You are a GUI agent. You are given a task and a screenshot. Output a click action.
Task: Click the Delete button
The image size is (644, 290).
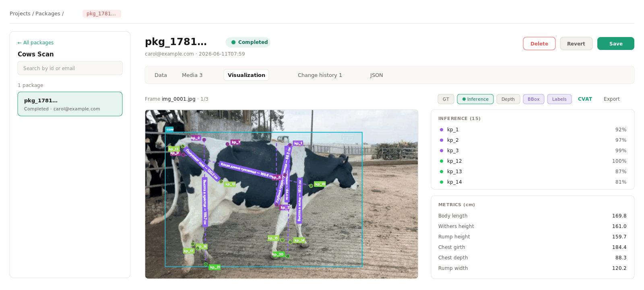(539, 43)
